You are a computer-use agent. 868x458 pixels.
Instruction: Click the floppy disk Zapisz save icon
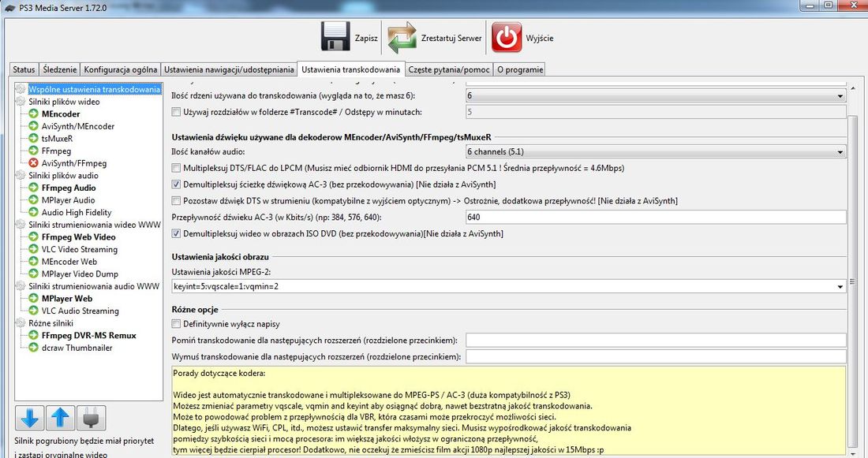pos(335,37)
